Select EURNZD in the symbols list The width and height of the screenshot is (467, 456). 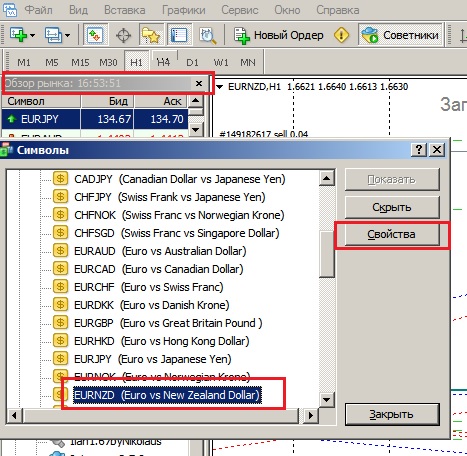167,395
